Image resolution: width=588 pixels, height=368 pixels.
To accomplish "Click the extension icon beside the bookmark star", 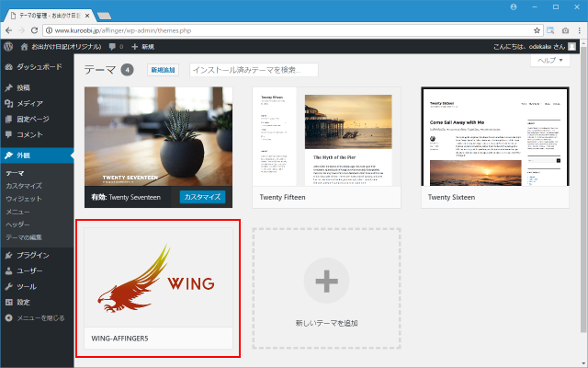I will coord(550,30).
